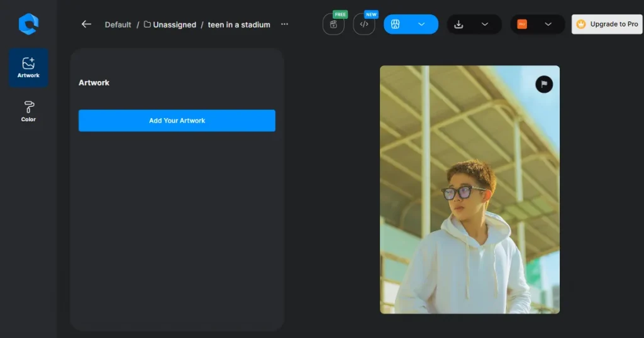Click the NEW embed code icon
This screenshot has height=338, width=644.
[364, 25]
